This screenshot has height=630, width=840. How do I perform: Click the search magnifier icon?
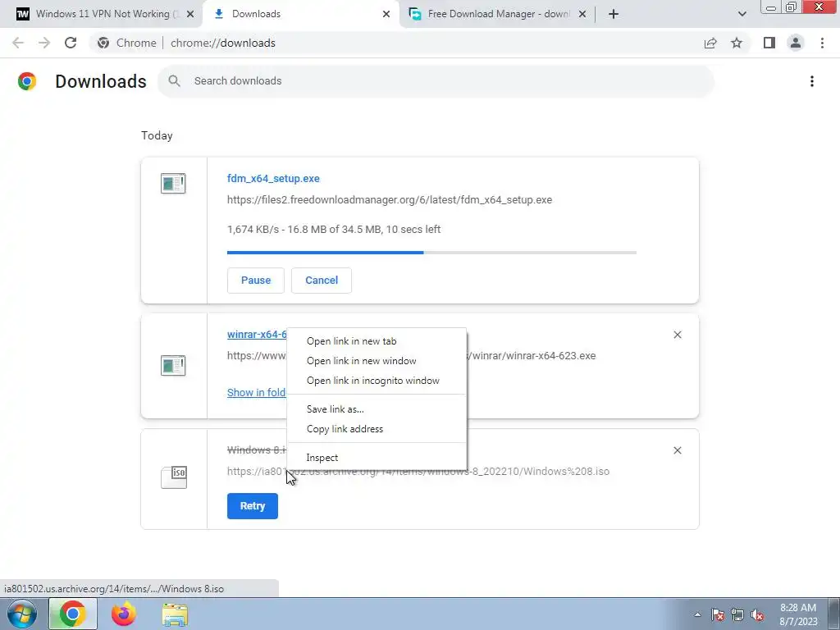[174, 81]
